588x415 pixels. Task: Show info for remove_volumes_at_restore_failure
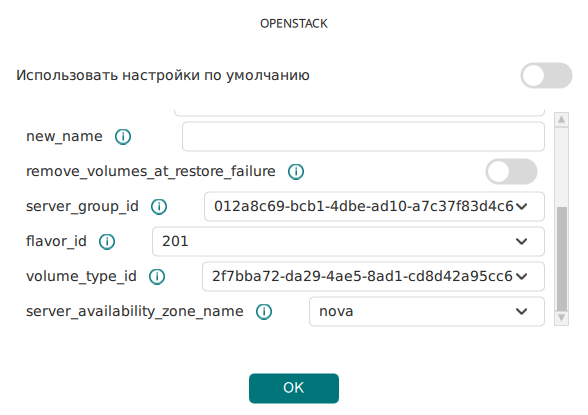coord(296,171)
